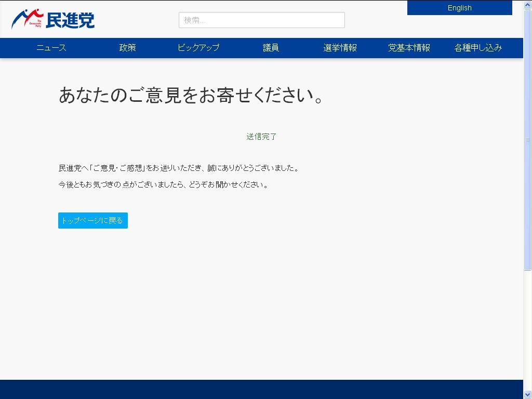Screen dimensions: 532x399
Task: Click the あなたのご意見をお寄せください heading
Action: point(192,95)
